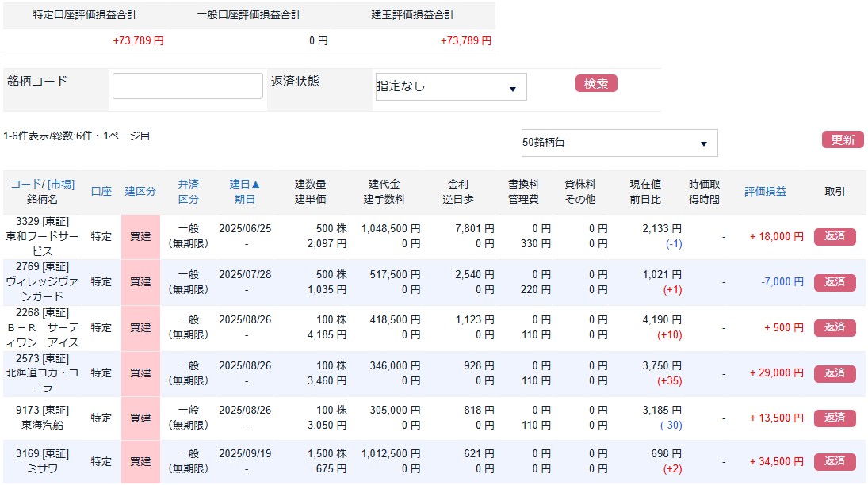This screenshot has height=485, width=868.
Task: Sort by 建区分 column header
Action: 140,192
